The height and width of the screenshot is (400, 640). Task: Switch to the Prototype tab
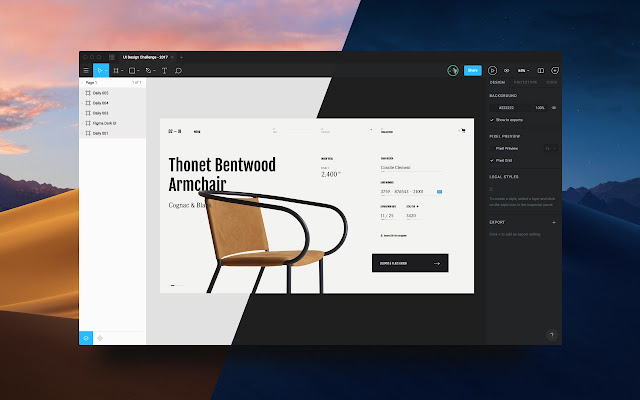pos(525,82)
